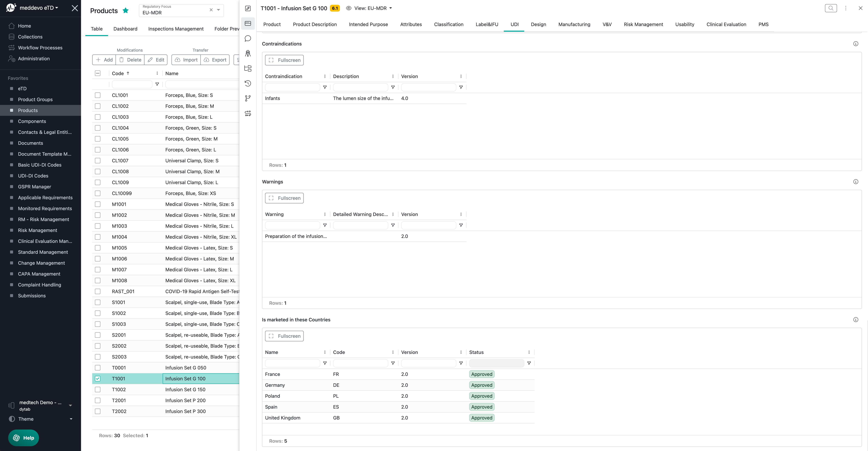The image size is (868, 451).
Task: Open the Dashboard tab
Action: click(125, 29)
